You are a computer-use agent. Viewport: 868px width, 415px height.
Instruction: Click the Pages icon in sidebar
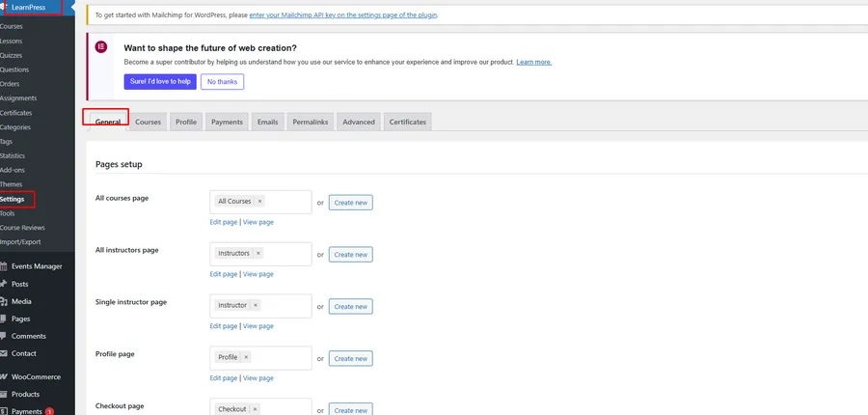(x=3, y=318)
